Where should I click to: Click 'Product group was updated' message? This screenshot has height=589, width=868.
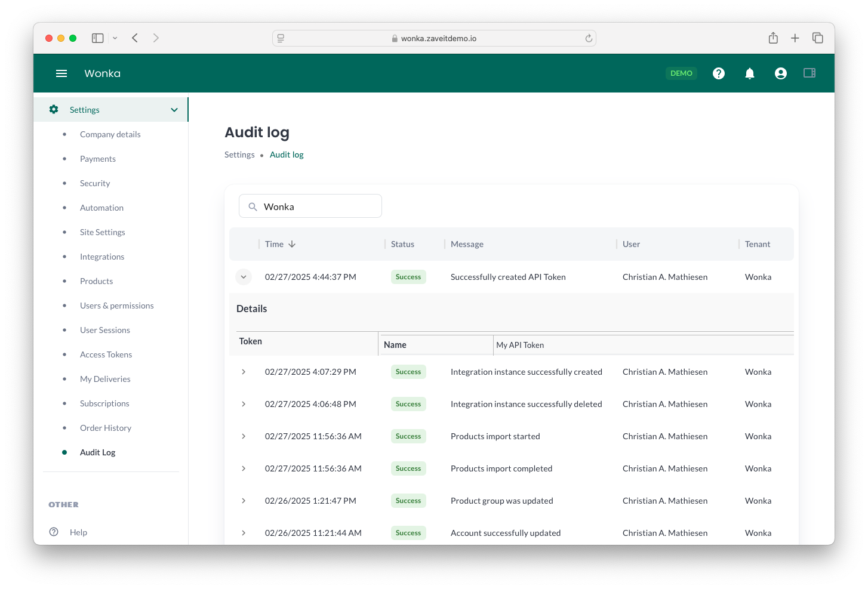[502, 501]
